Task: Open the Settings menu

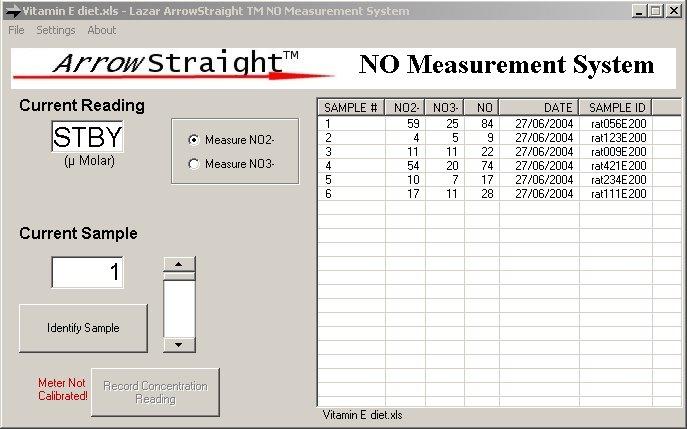Action: [x=56, y=30]
